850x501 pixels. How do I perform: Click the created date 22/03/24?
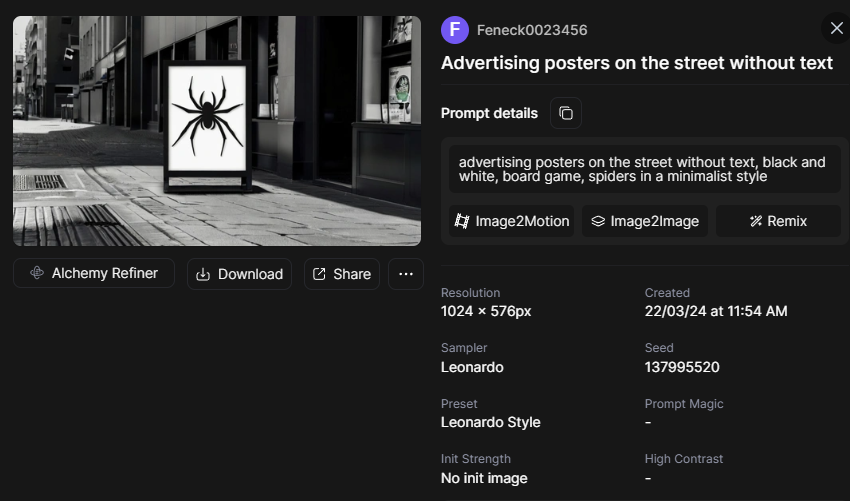716,311
